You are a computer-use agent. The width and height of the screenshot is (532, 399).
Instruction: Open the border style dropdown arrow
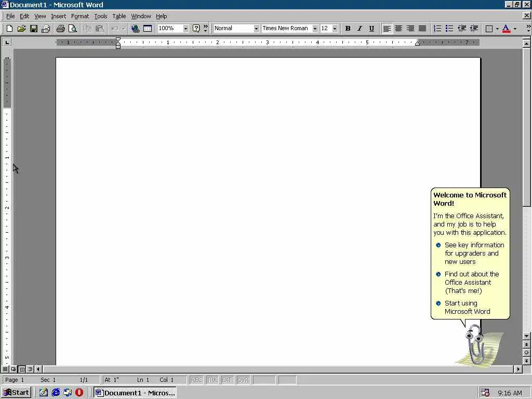[497, 29]
